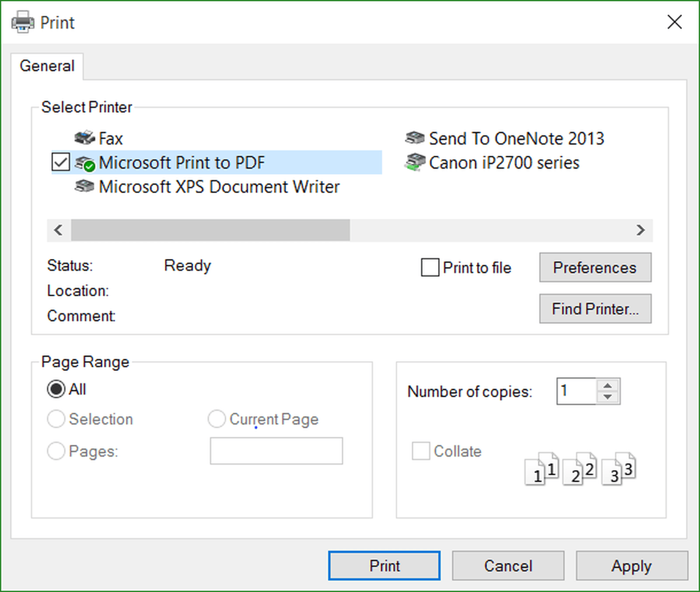This screenshot has width=700, height=592.
Task: Click the Find Printer button
Action: point(595,309)
